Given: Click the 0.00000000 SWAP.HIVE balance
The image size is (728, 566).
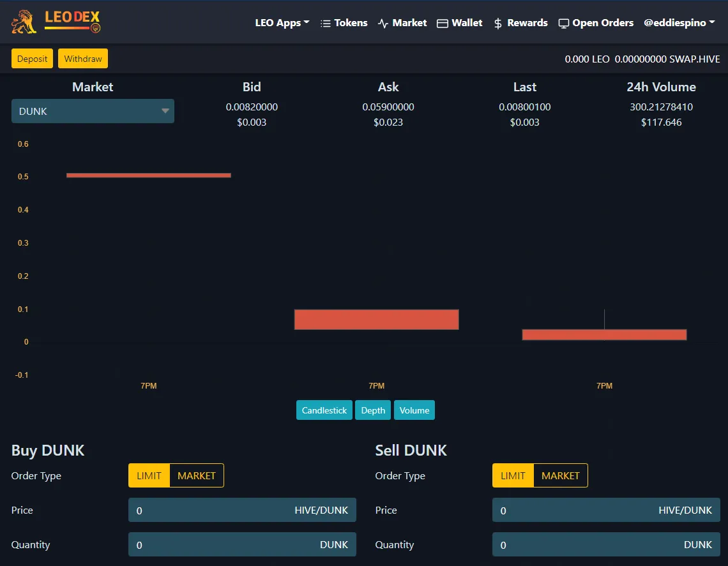Looking at the screenshot, I should point(667,59).
